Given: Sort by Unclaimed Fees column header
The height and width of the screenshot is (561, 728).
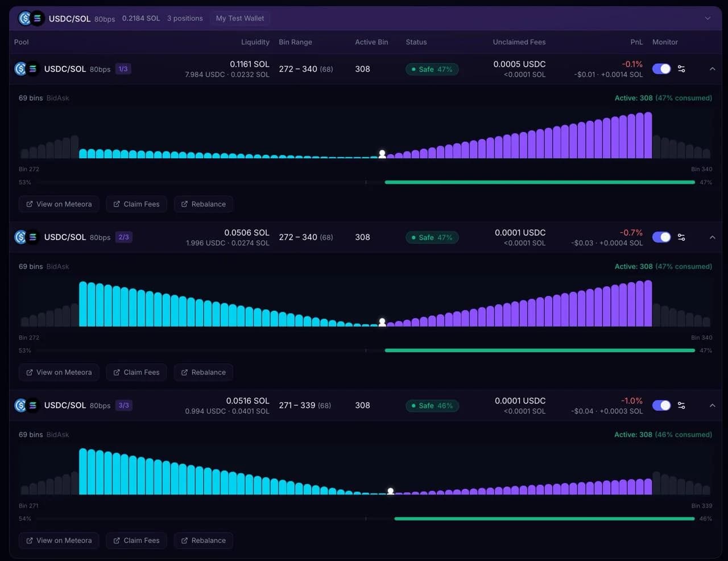Looking at the screenshot, I should [519, 42].
